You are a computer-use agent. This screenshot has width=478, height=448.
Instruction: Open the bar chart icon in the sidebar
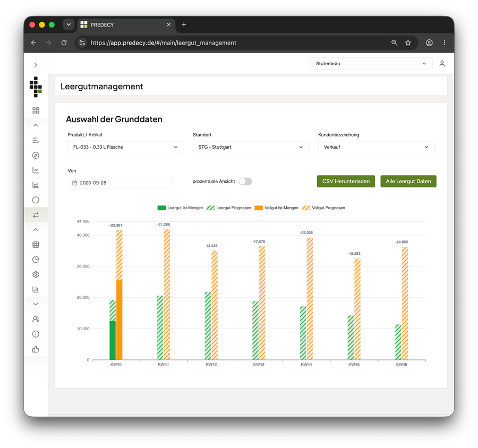click(36, 289)
